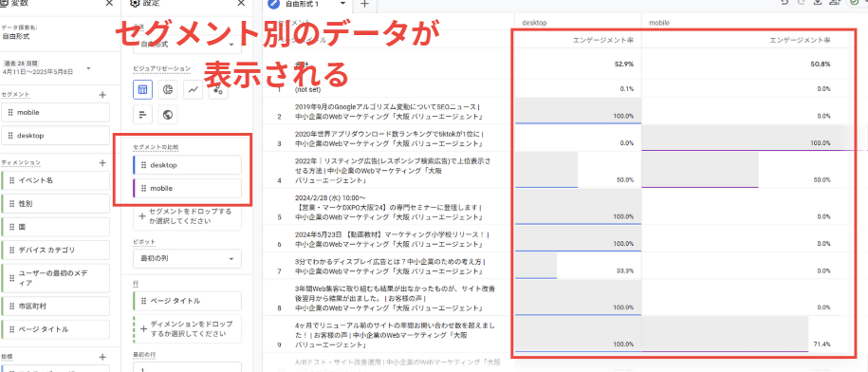868x372 pixels.
Task: Expand the pivot 最初の列 dropdown
Action: click(187, 258)
